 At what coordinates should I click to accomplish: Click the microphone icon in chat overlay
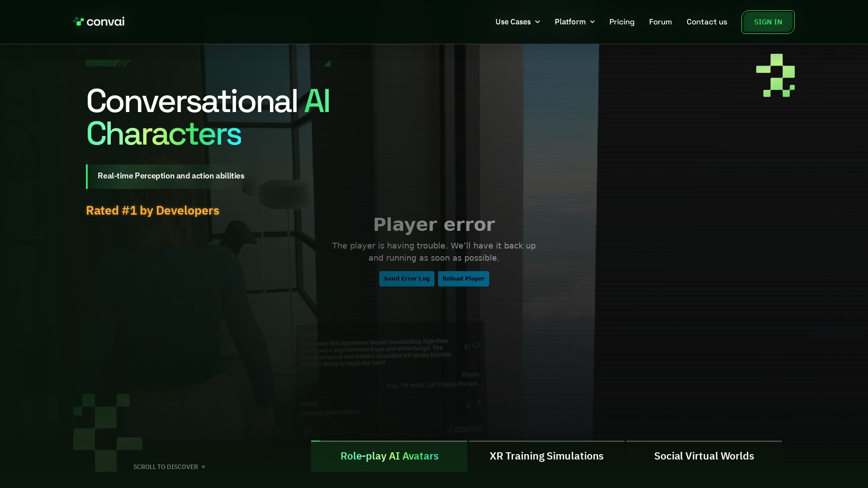pyautogui.click(x=307, y=430)
